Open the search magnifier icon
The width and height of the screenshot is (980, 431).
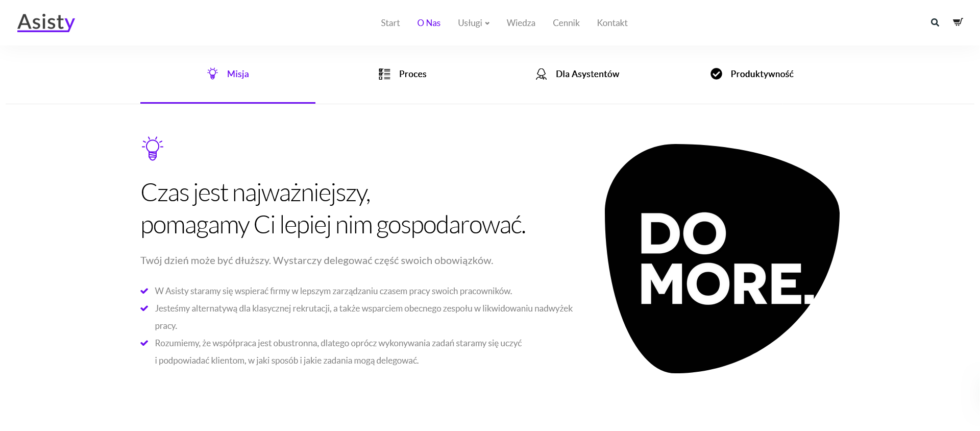click(x=935, y=22)
